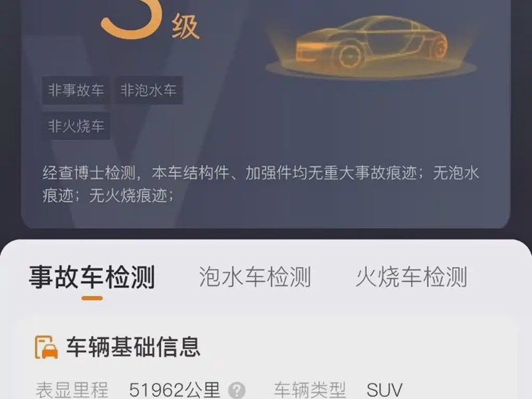Tap the orange active tab underline indicator
Screen dimensions: 532x399
coord(92,298)
